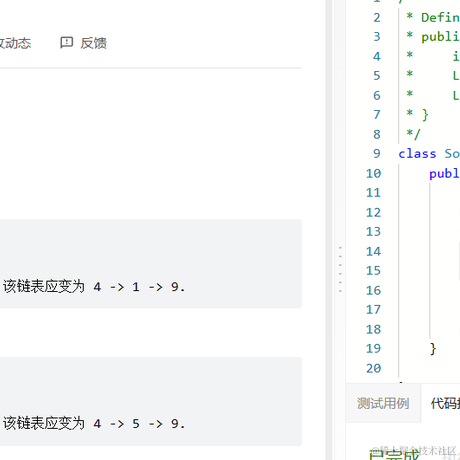This screenshot has width=460, height=460.
Task: Click the feedback speech-bubble icon beside 反馈
Action: click(66, 43)
